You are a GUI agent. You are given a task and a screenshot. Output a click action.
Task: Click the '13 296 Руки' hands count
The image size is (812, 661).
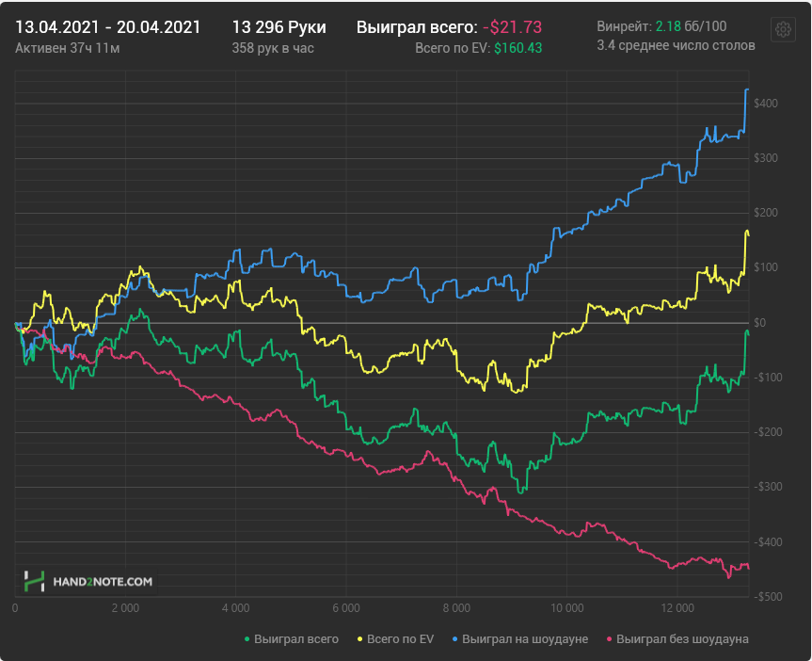279,27
